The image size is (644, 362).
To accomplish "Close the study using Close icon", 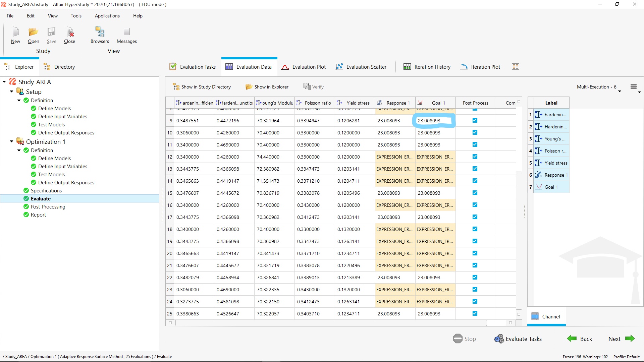I will 69,32.
